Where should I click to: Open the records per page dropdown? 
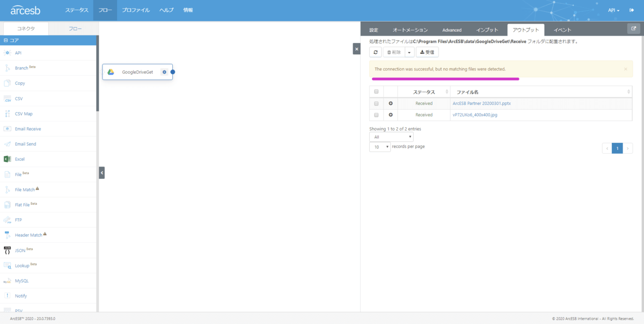(380, 147)
